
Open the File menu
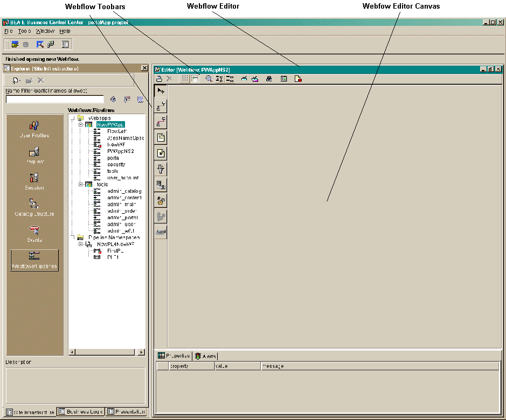9,31
